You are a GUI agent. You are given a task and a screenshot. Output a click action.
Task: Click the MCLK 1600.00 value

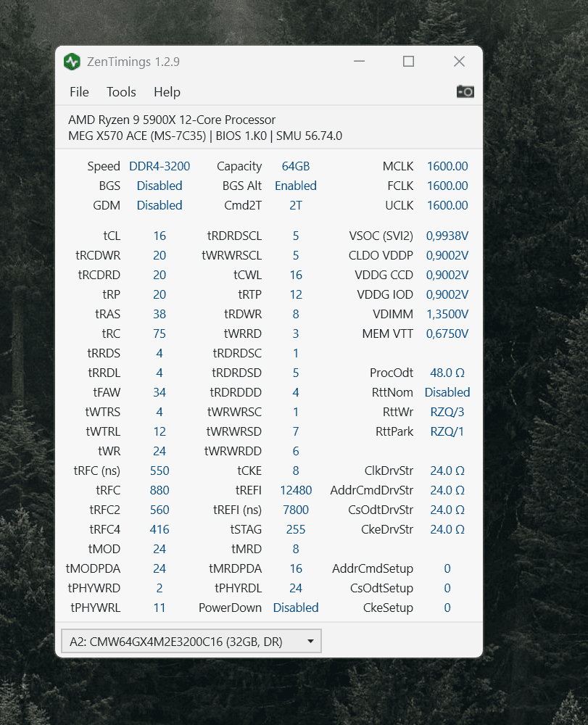tap(447, 166)
